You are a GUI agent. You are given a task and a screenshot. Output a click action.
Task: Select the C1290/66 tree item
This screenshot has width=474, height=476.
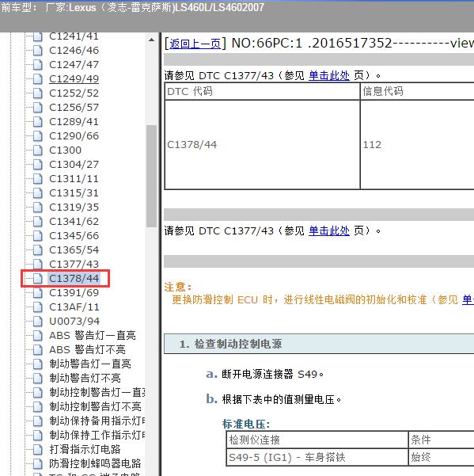[x=74, y=136]
